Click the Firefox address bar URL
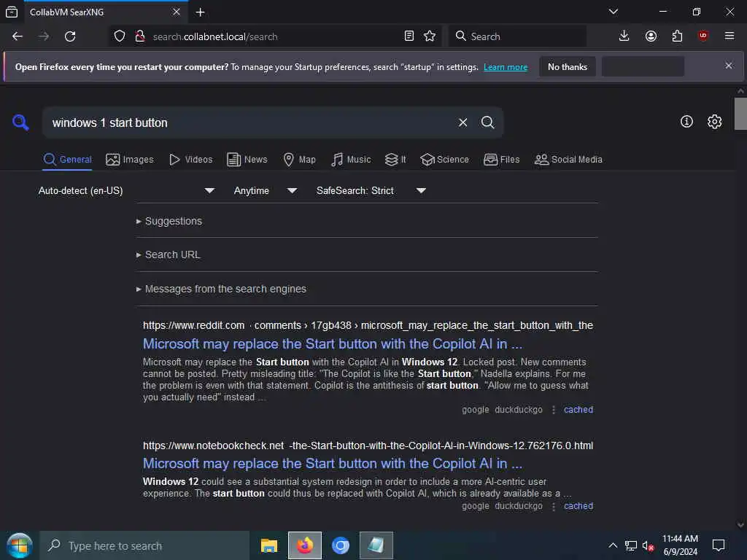Screen dimensions: 747x560 (x=215, y=36)
